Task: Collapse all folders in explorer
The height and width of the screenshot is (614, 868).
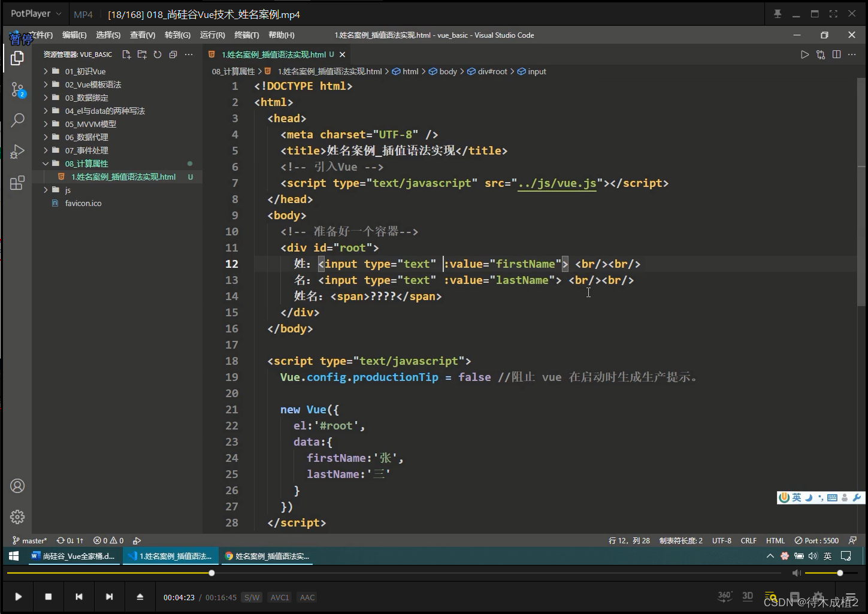Action: pos(173,55)
